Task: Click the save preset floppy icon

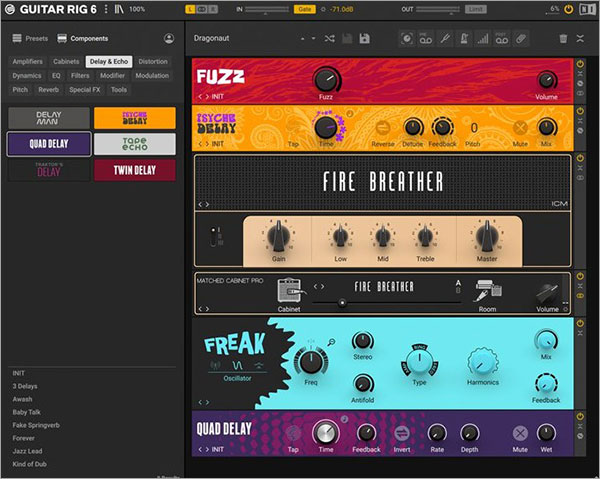Action: point(365,39)
